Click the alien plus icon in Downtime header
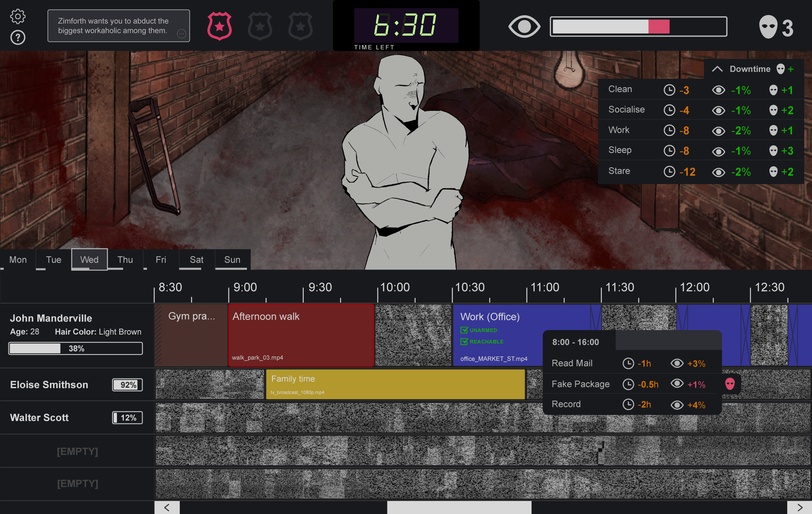 point(785,69)
